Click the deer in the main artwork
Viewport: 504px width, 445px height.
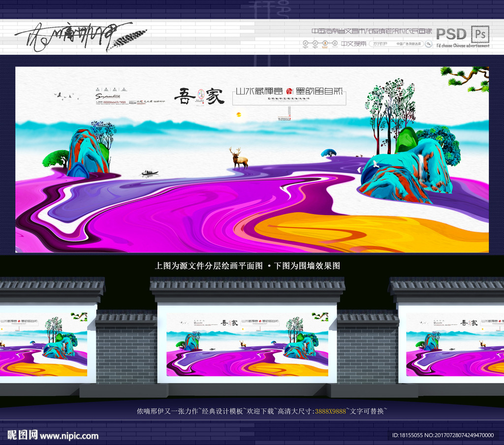[x=239, y=159]
